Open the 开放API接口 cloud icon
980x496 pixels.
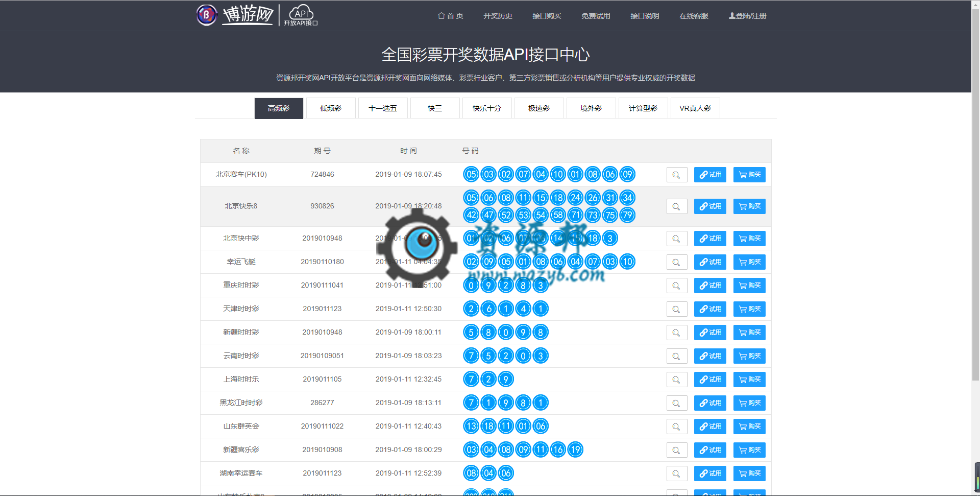(x=301, y=15)
